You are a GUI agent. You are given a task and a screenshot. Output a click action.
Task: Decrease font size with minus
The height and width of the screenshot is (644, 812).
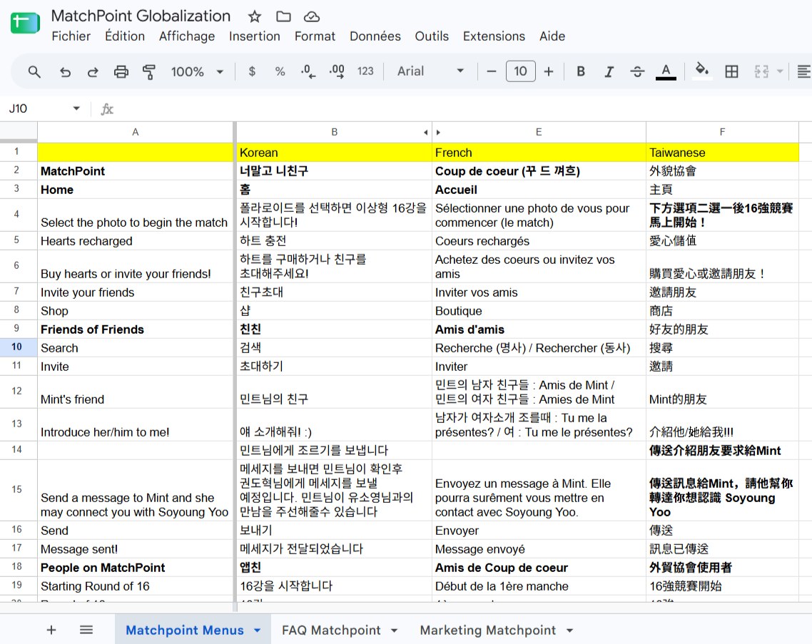[492, 71]
